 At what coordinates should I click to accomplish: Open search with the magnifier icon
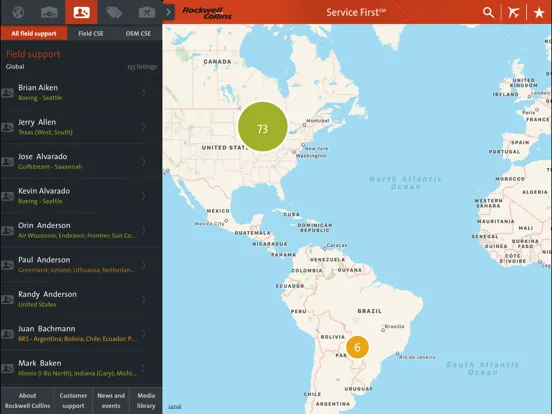tap(488, 12)
